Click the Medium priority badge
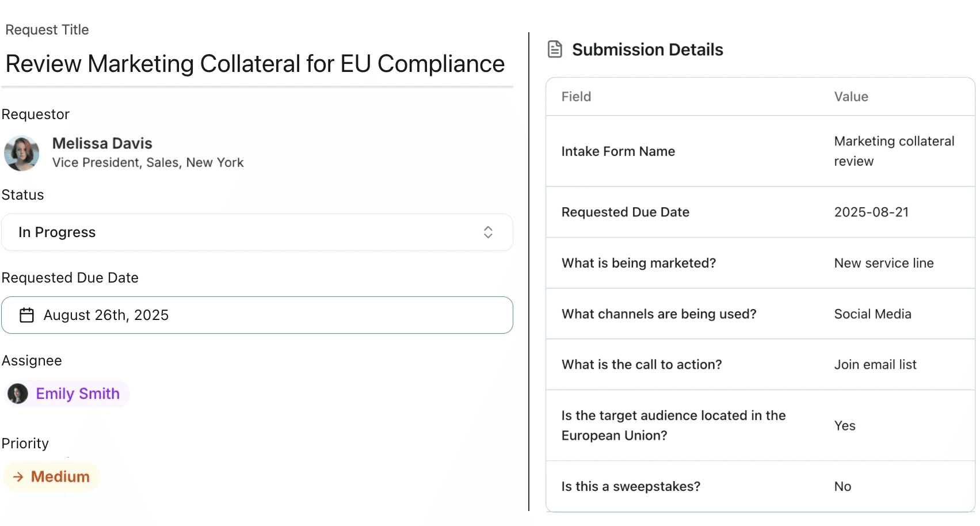Screen dimensions: 980x526 coord(52,477)
